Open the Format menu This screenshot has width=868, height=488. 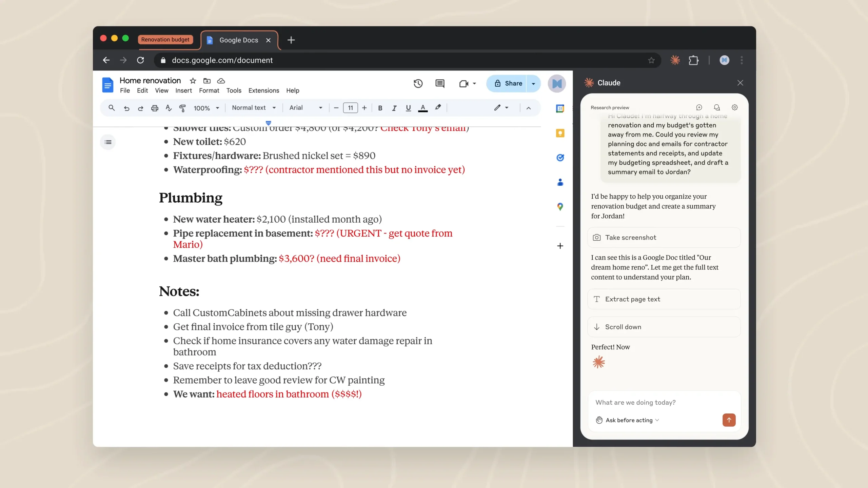[x=209, y=90]
